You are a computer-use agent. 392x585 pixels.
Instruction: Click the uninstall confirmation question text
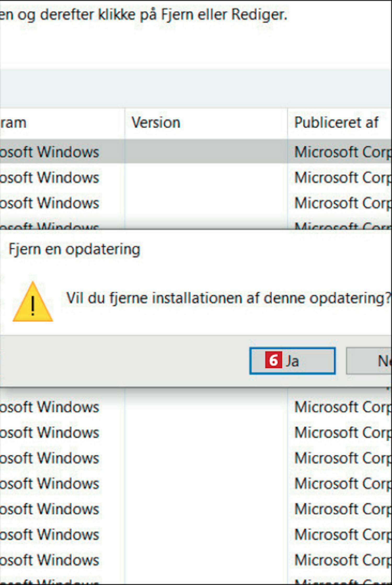[x=229, y=298]
